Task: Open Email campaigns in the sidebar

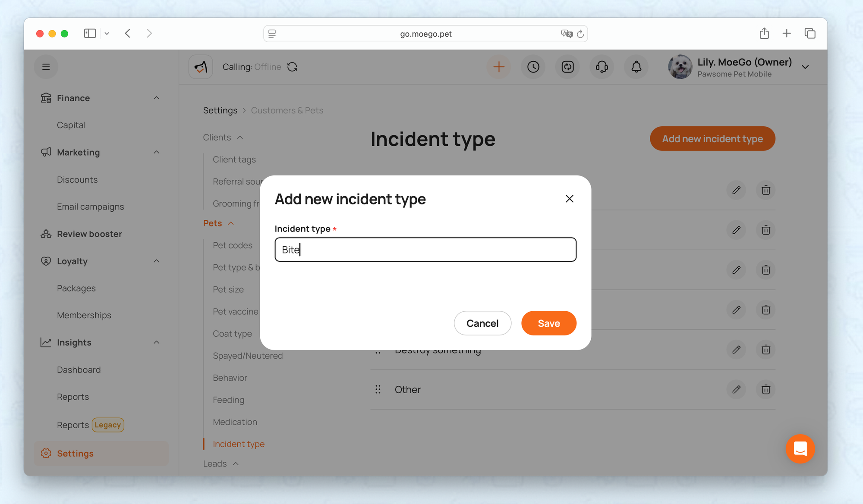Action: 90,207
